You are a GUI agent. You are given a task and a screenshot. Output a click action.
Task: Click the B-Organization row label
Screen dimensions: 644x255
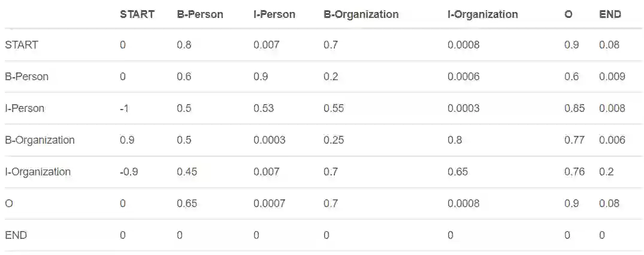point(40,140)
